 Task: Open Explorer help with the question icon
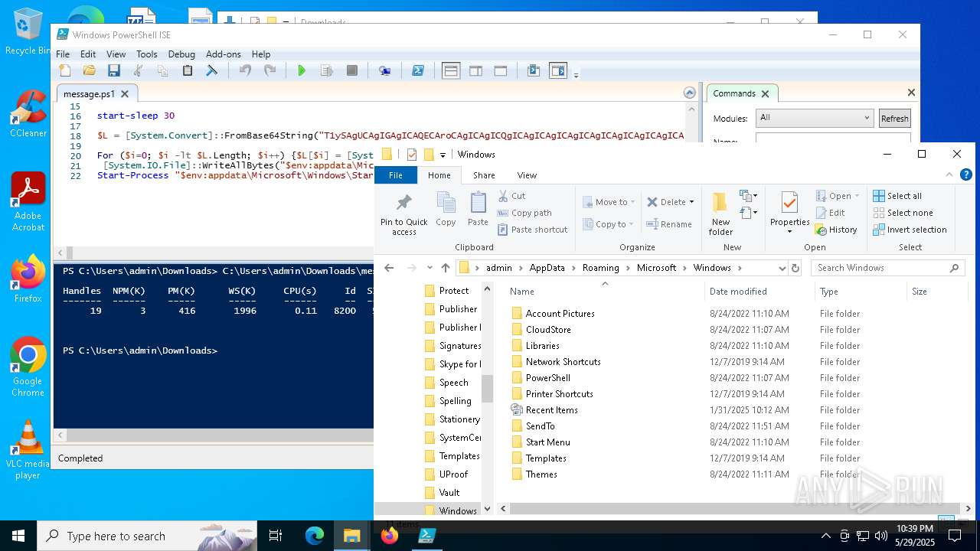click(x=965, y=175)
